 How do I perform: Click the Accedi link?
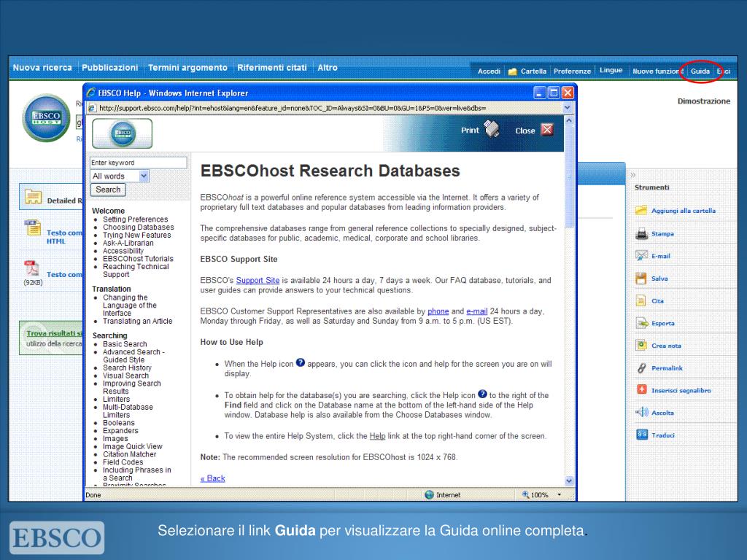(489, 71)
